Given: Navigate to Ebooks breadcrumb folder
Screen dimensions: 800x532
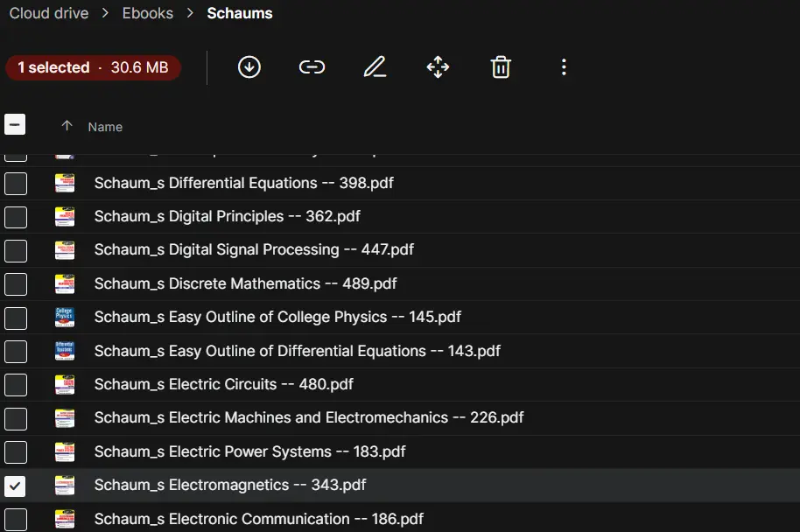Looking at the screenshot, I should click(x=147, y=13).
